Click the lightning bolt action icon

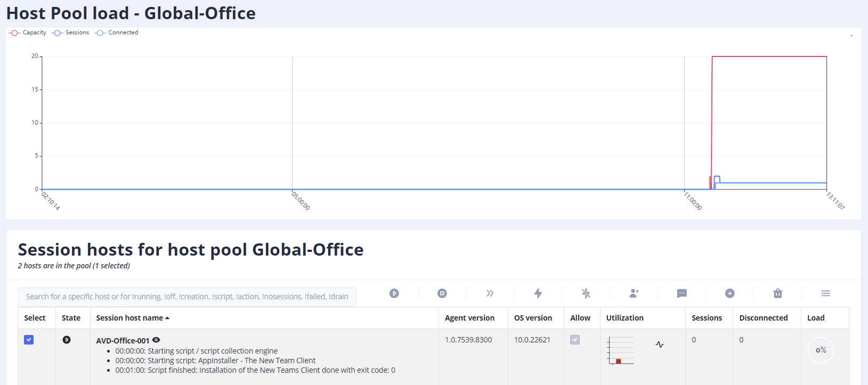click(x=538, y=293)
